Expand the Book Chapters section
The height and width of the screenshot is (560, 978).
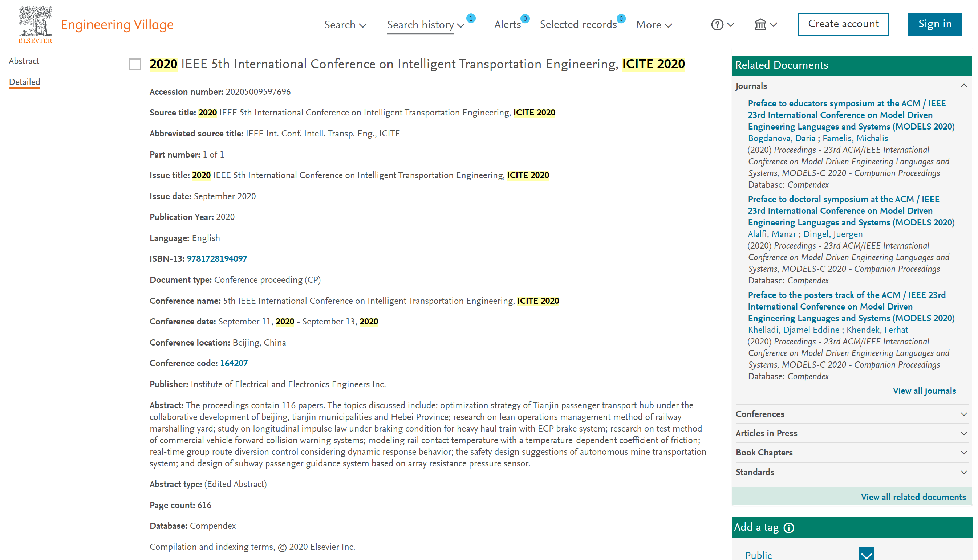tap(964, 452)
